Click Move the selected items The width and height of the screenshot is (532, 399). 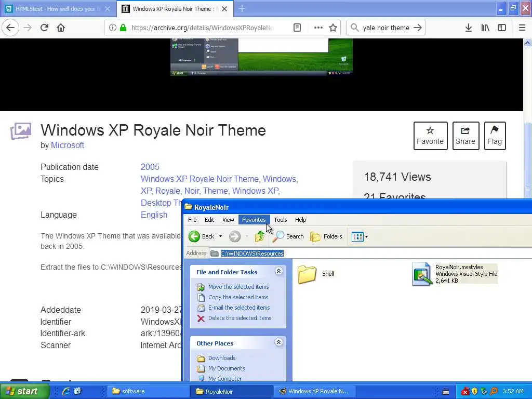(x=238, y=287)
